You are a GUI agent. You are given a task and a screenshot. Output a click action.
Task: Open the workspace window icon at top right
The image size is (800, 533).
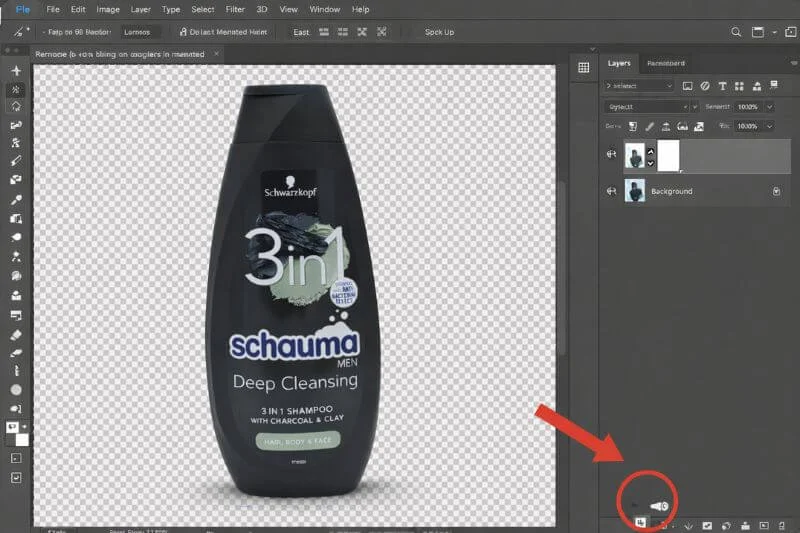(x=758, y=32)
